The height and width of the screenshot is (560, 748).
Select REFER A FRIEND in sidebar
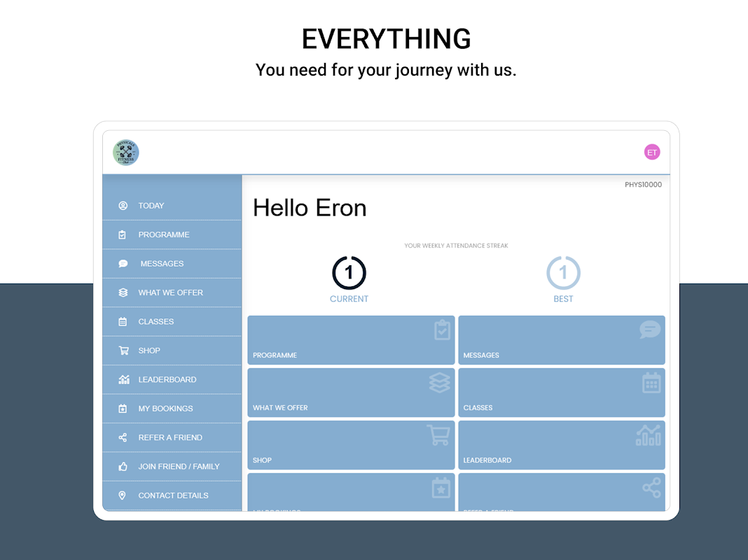tap(172, 437)
